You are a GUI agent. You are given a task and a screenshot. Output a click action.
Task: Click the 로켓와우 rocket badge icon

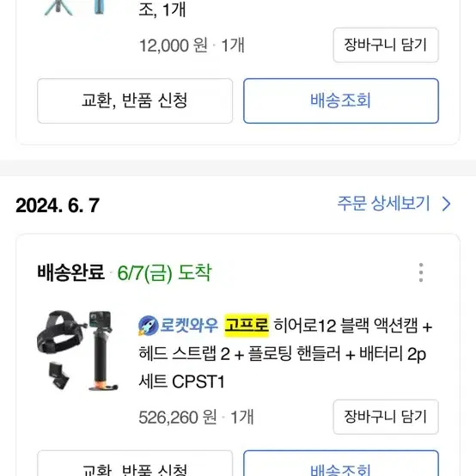click(148, 326)
